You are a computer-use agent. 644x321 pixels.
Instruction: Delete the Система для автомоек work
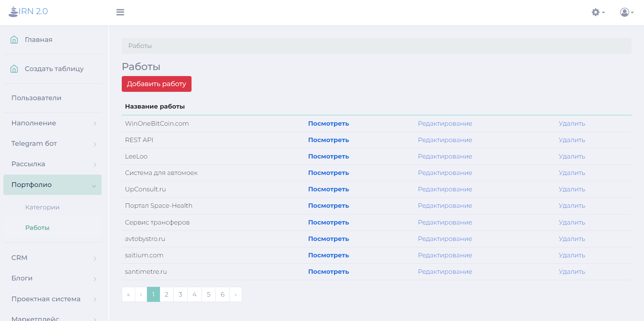point(572,173)
